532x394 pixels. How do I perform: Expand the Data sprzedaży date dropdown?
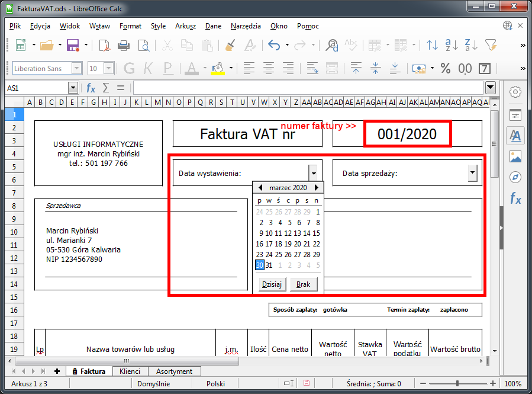tap(472, 174)
